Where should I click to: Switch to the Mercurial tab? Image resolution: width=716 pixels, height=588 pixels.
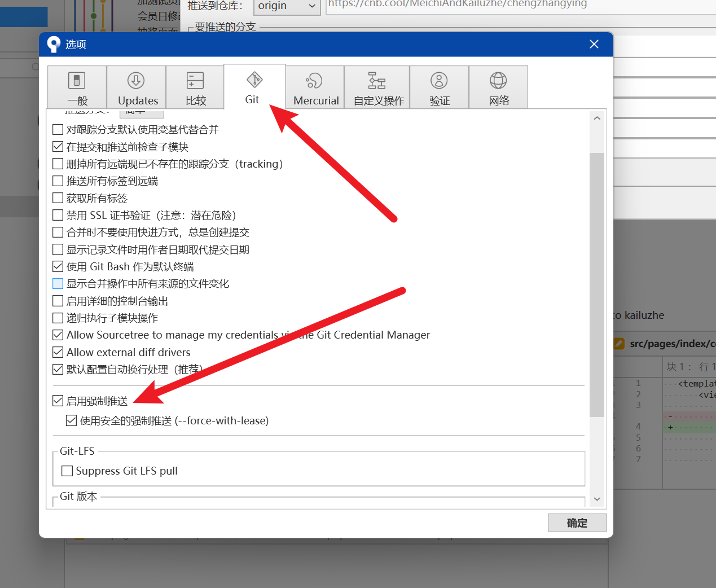coord(315,87)
